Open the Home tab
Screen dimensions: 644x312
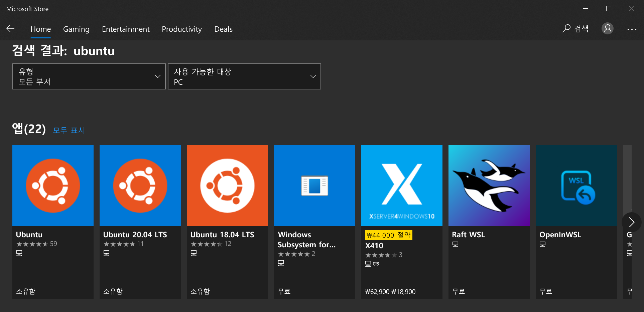click(x=41, y=29)
